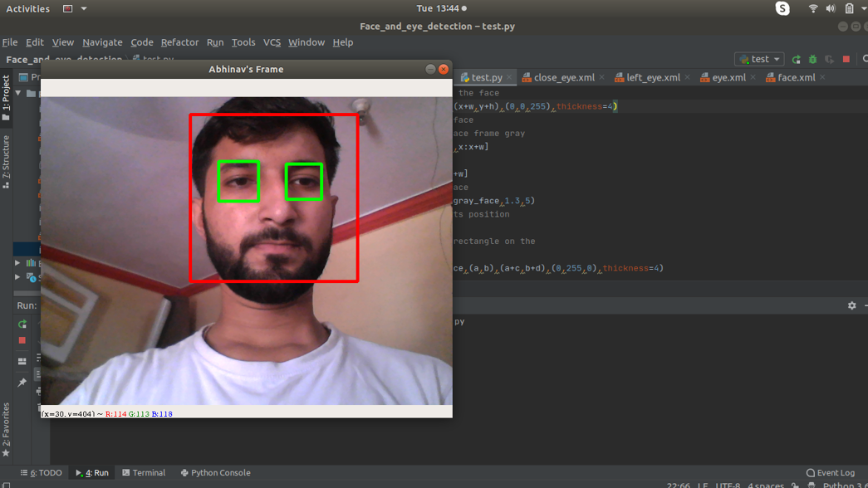Show run tool window layout options icon
The image size is (868, 488).
[x=22, y=361]
